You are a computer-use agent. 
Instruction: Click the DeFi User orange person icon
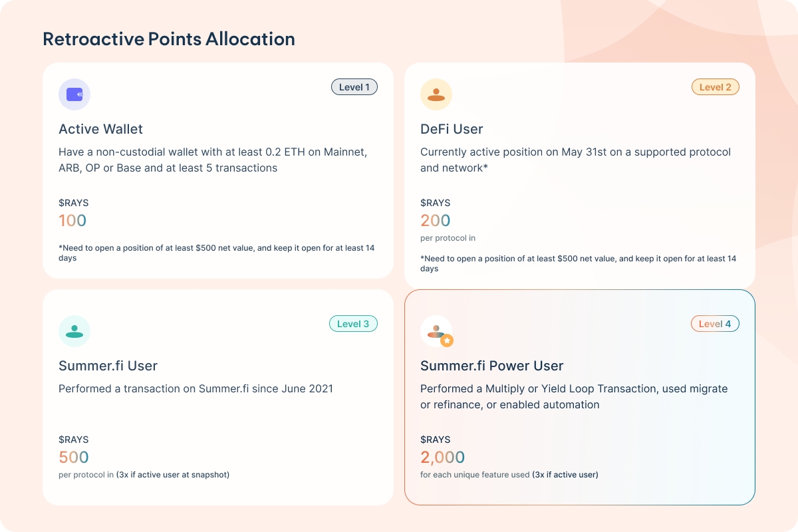click(x=436, y=94)
